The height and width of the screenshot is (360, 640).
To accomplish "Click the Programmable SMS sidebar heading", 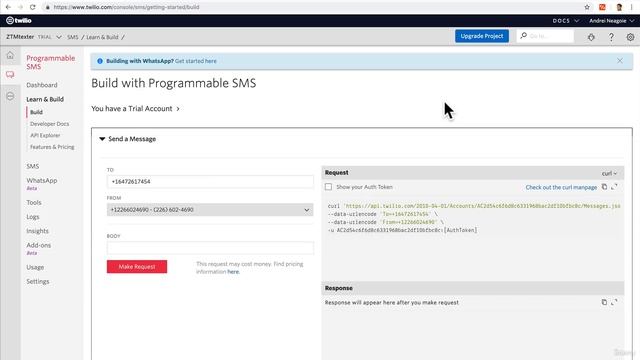I will pyautogui.click(x=51, y=62).
